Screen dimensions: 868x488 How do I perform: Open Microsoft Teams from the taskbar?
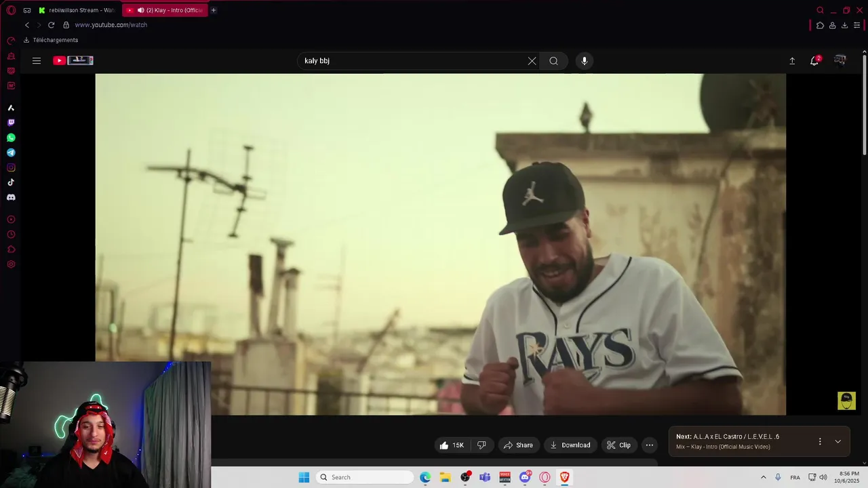point(485,477)
